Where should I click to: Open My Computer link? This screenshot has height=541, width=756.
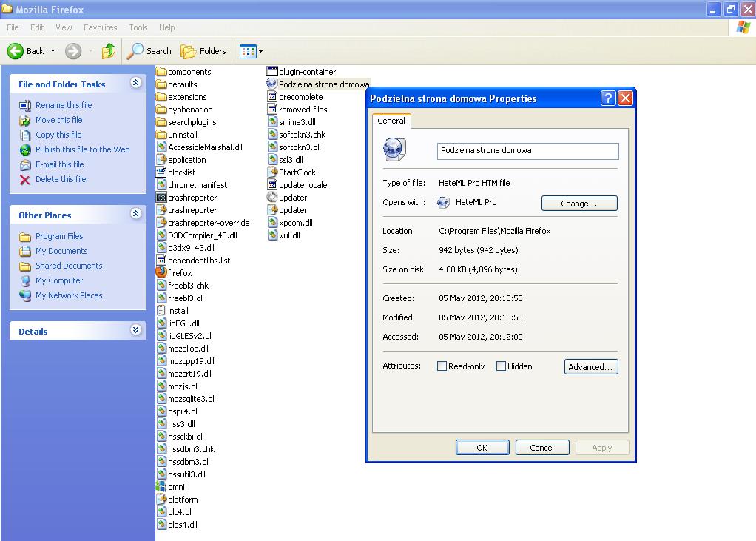59,280
